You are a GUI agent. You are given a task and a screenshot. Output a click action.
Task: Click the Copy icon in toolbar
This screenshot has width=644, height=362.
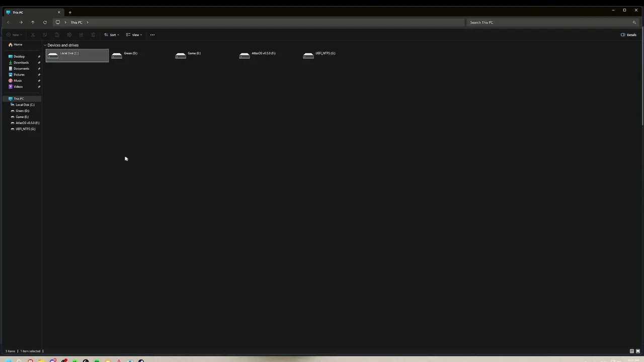pyautogui.click(x=45, y=35)
